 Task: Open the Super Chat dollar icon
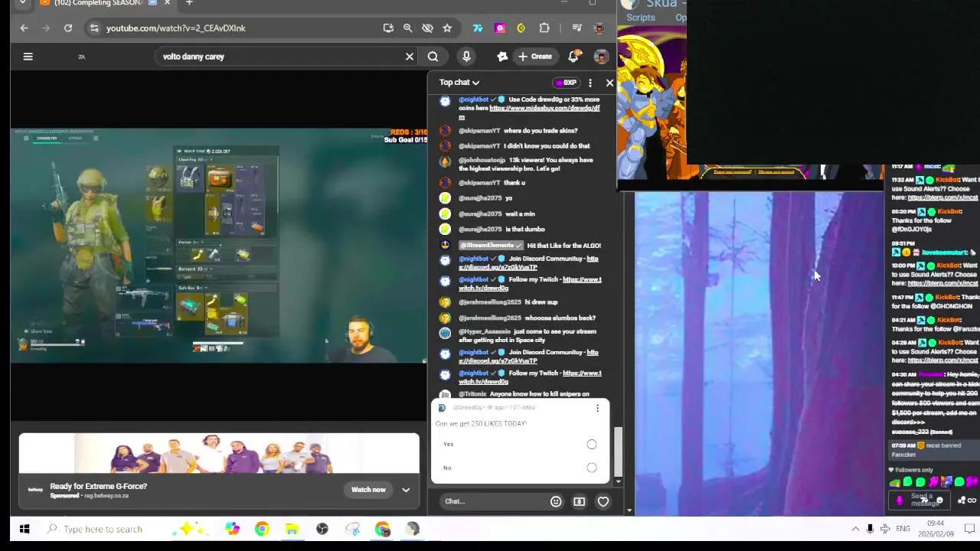(x=579, y=502)
